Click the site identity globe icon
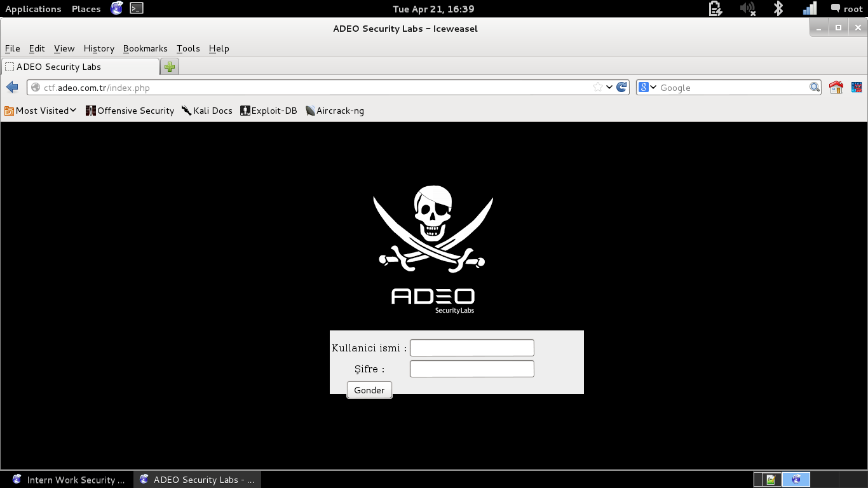The image size is (868, 488). (35, 87)
